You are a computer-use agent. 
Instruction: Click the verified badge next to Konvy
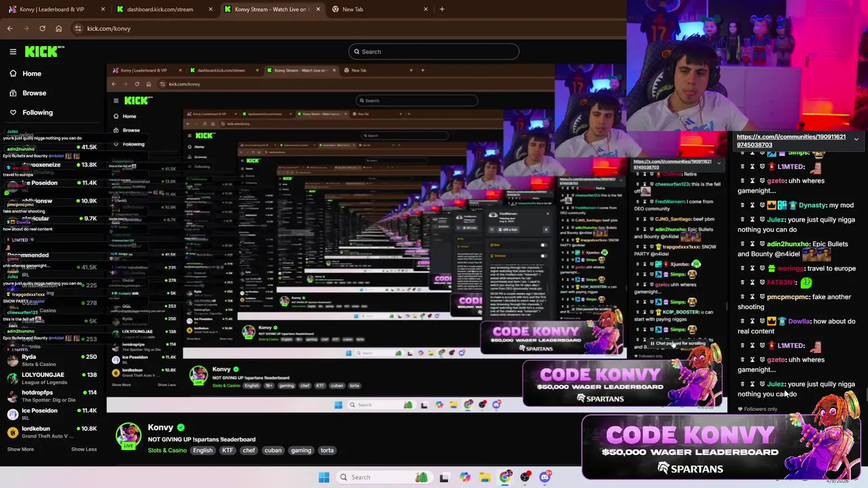click(181, 428)
